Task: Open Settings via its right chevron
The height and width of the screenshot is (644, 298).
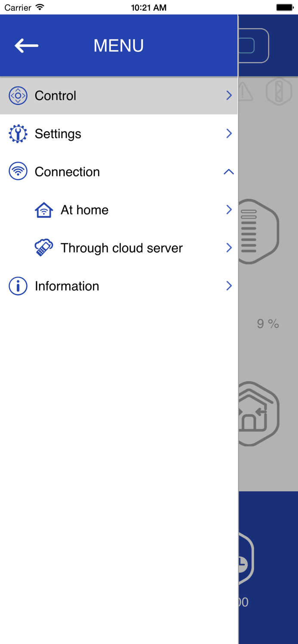Action: [x=229, y=134]
